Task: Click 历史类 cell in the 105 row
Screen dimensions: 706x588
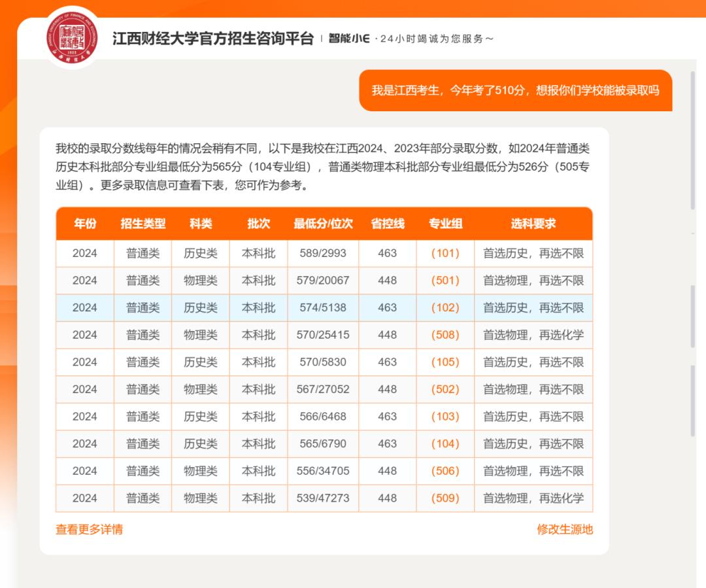Action: [201, 362]
